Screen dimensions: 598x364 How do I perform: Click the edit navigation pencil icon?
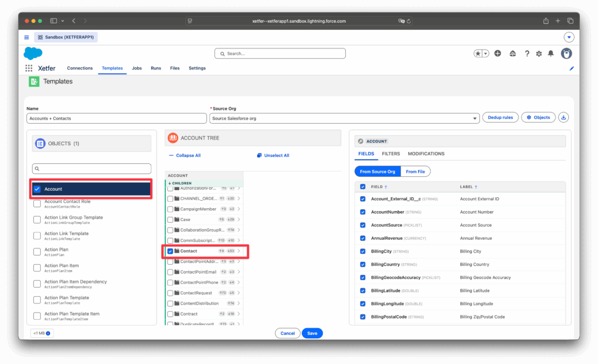571,68
